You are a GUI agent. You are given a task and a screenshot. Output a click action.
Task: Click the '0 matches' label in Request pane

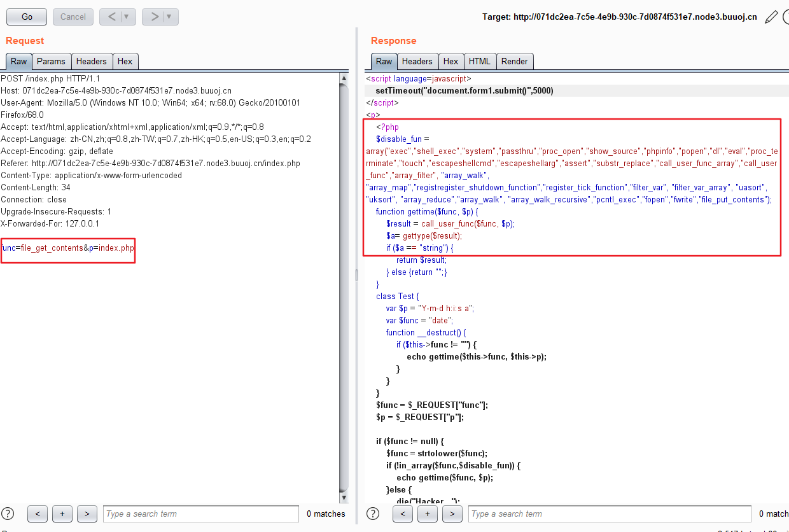point(326,514)
